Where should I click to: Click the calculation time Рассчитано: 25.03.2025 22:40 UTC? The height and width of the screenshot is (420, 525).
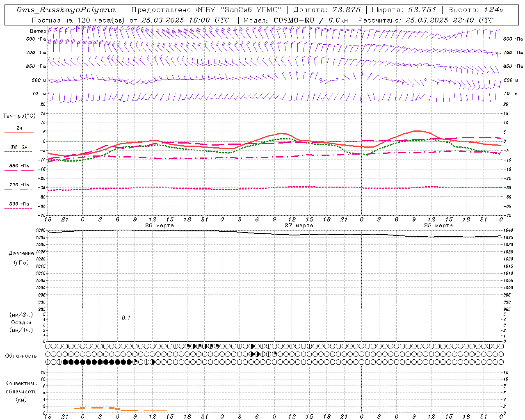426,20
